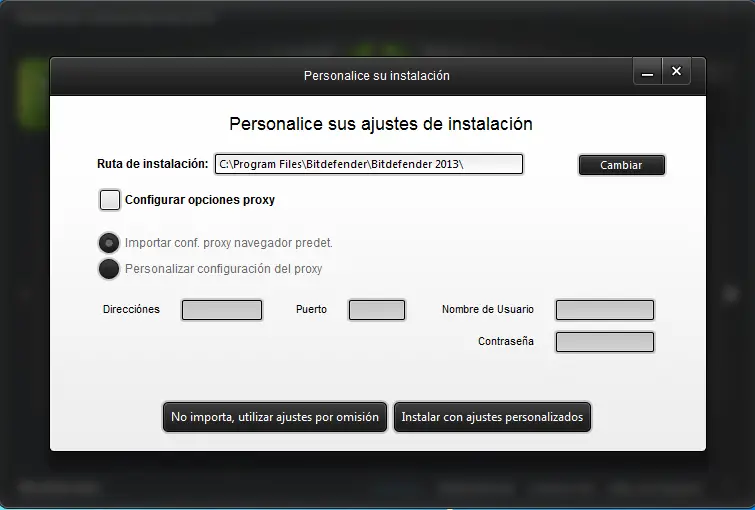Click the Direcciónes label
This screenshot has height=510, width=755.
pos(131,309)
